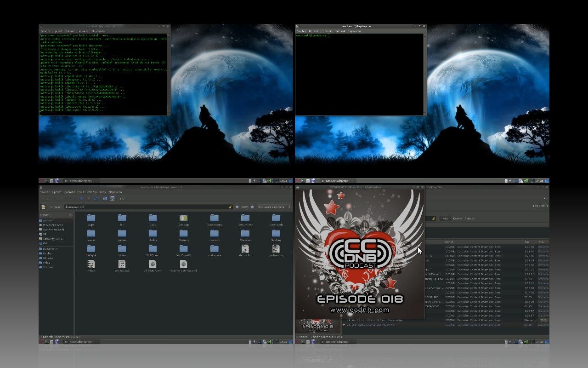588x368 pixels.
Task: Go up one folder in file browser toolbar
Action: pos(81,198)
